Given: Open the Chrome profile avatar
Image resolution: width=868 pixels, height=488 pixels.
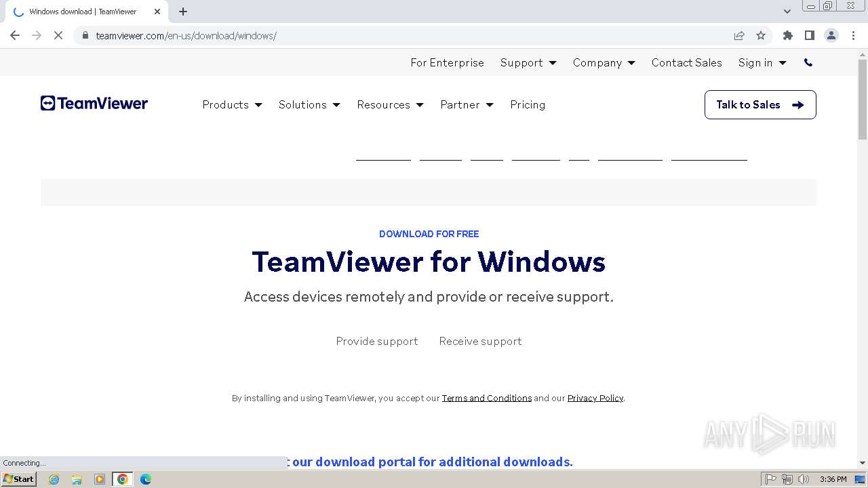Looking at the screenshot, I should 831,35.
